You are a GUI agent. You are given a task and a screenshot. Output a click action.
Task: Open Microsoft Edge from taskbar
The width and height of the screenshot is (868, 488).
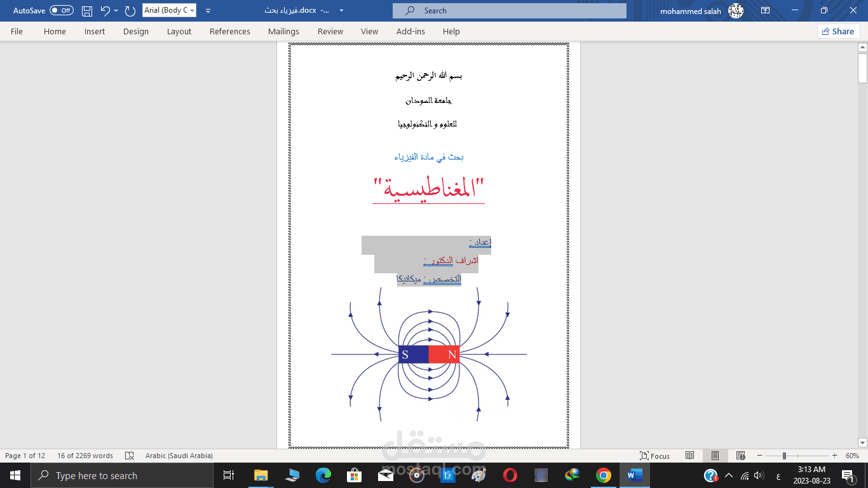pos(323,475)
